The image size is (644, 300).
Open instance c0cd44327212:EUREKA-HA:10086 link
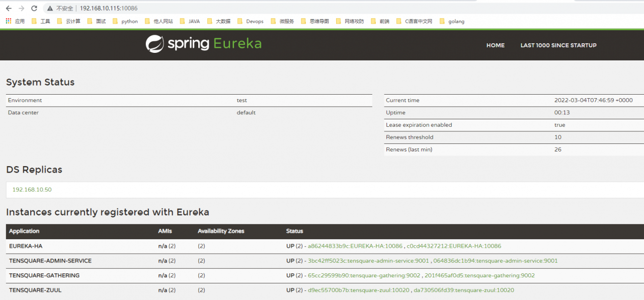pyautogui.click(x=454, y=246)
